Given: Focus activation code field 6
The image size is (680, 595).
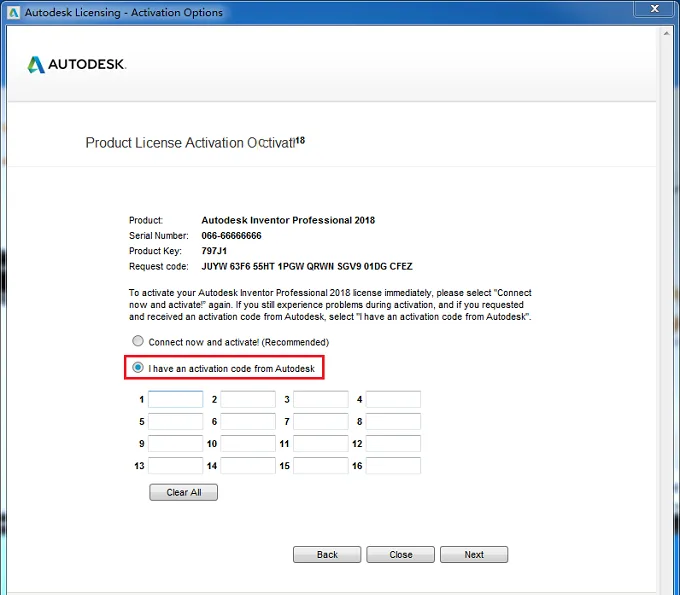Looking at the screenshot, I should click(x=248, y=422).
